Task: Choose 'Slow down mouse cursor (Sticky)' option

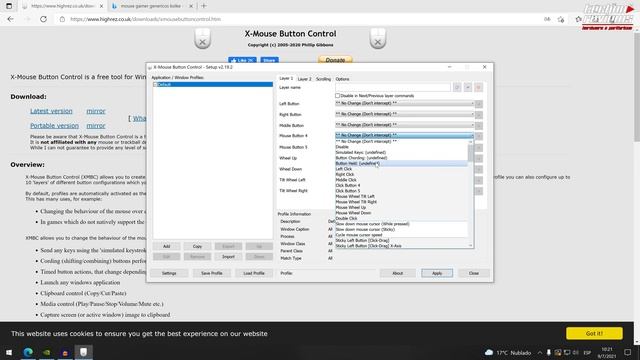Action: (x=401, y=229)
